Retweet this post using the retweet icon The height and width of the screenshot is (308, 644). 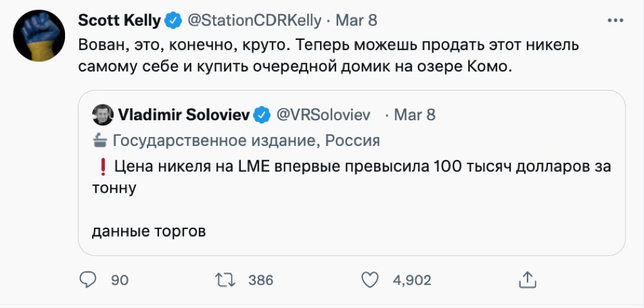[225, 280]
